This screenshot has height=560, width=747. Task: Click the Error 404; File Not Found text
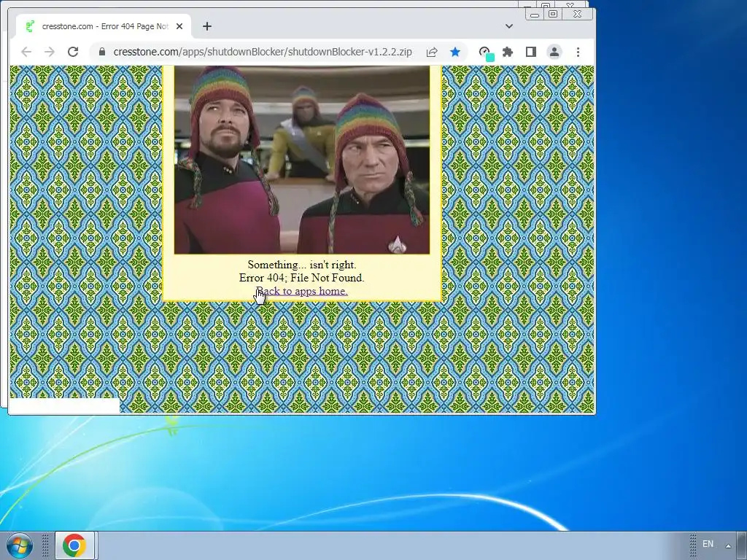click(x=301, y=278)
